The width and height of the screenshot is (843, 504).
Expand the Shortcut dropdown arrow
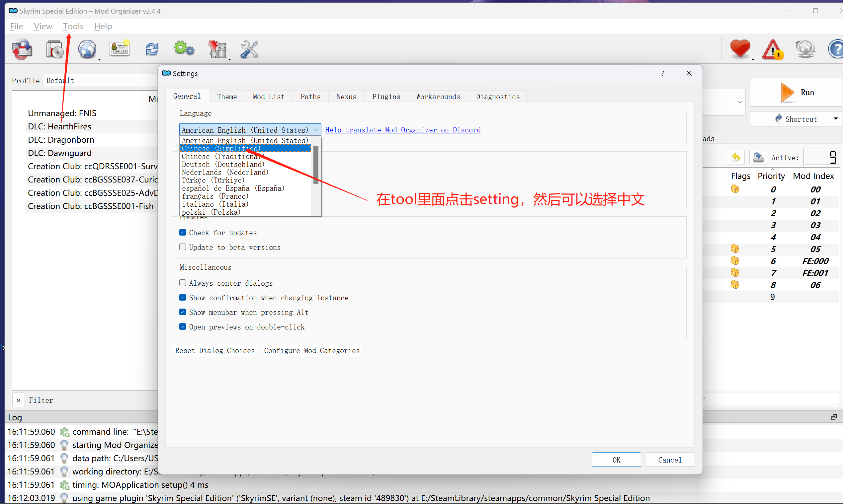pos(835,119)
